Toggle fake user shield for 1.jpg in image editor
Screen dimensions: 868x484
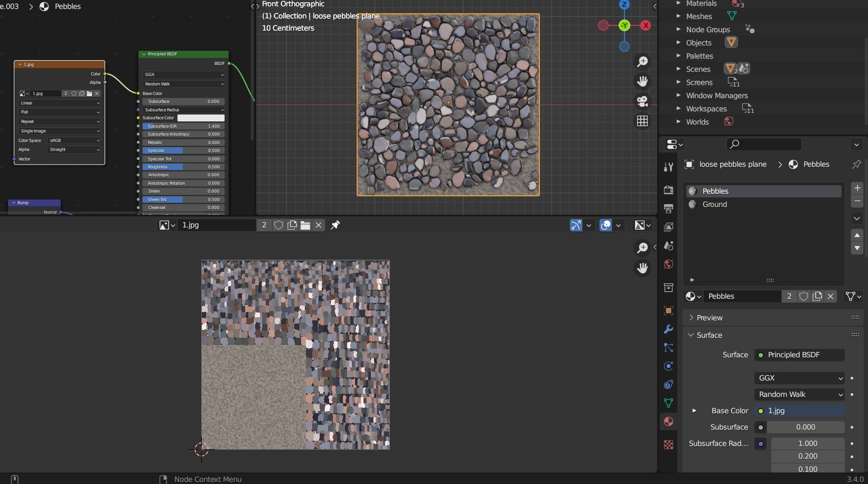pos(278,225)
